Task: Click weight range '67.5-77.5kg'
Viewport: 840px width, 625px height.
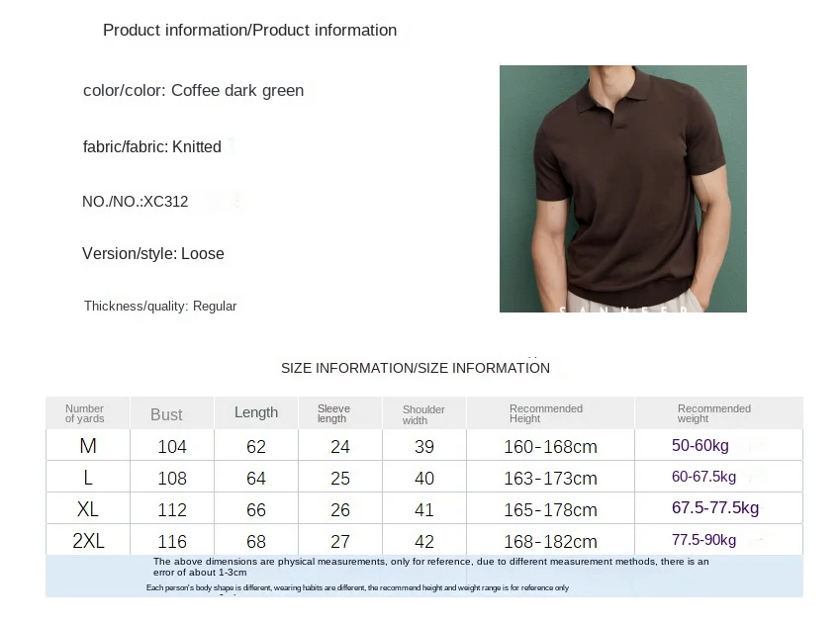Action: coord(715,507)
